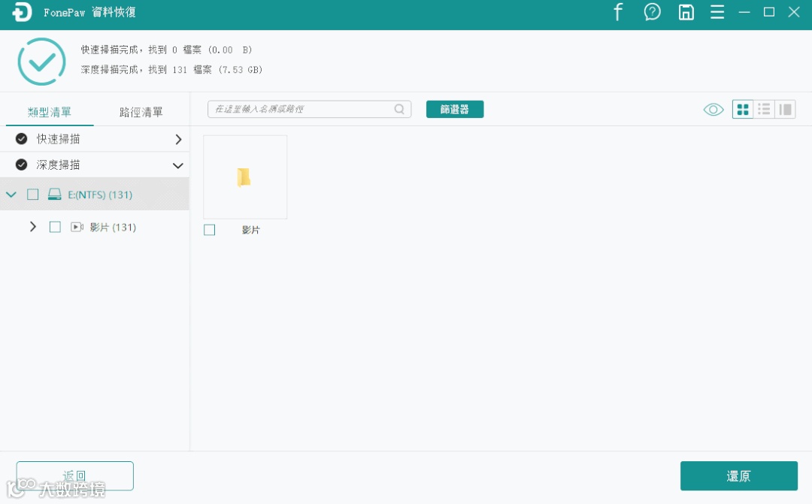Check the 影片 (131) tree checkbox
The image size is (812, 504).
click(x=55, y=227)
